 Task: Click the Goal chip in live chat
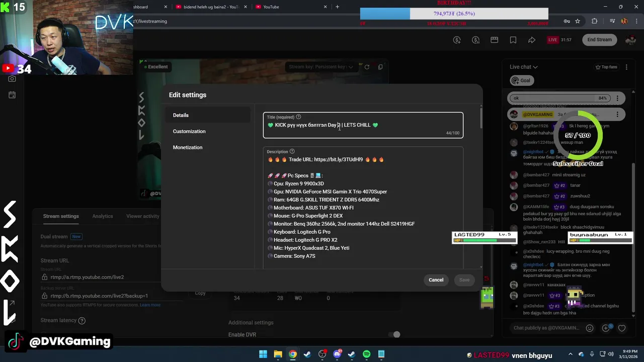[521, 80]
